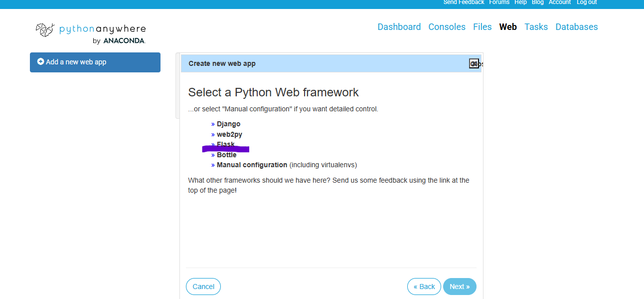
Task: Click Log out
Action: point(587,2)
